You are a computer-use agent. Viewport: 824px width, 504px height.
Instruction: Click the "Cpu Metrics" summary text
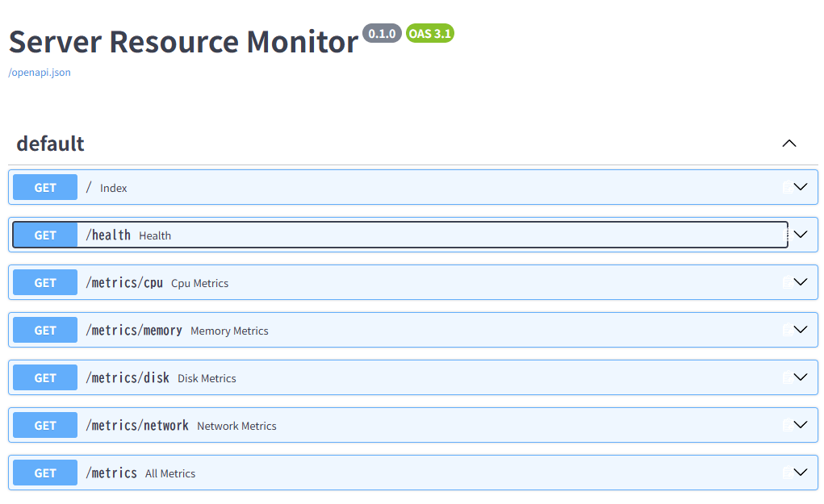[x=199, y=284]
